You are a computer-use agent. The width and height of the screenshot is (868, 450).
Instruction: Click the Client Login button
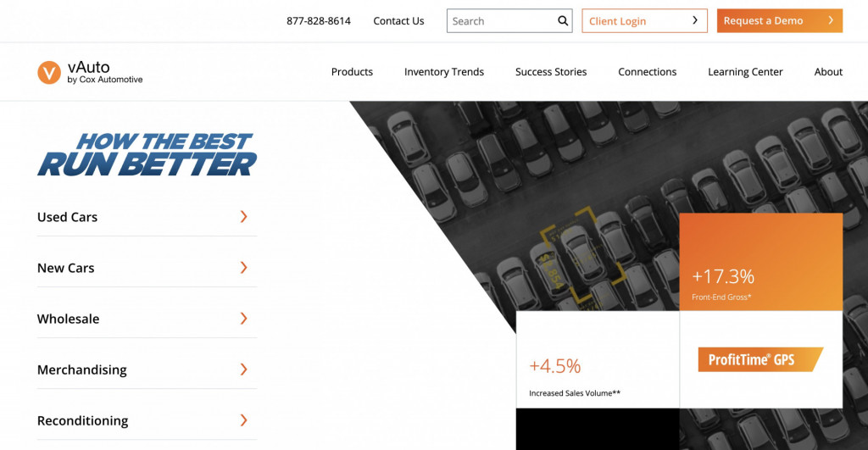click(x=644, y=20)
